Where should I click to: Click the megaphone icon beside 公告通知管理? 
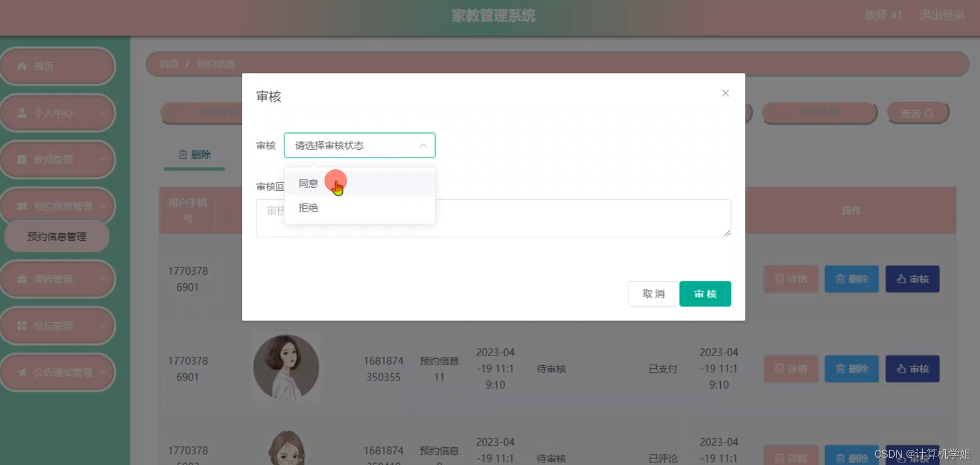coord(22,372)
